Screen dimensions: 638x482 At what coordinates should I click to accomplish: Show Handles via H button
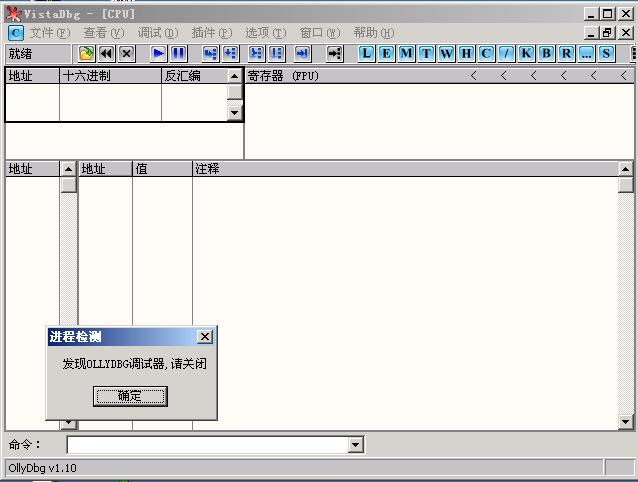pyautogui.click(x=466, y=53)
